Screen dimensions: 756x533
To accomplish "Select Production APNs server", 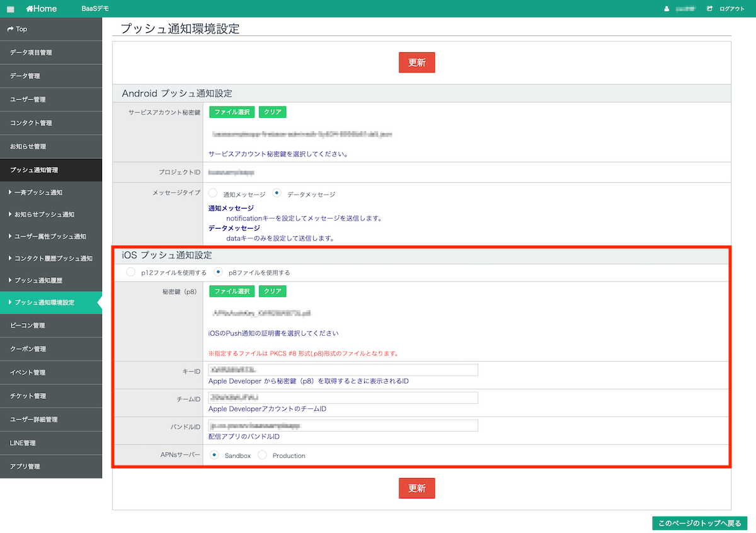I will point(262,455).
